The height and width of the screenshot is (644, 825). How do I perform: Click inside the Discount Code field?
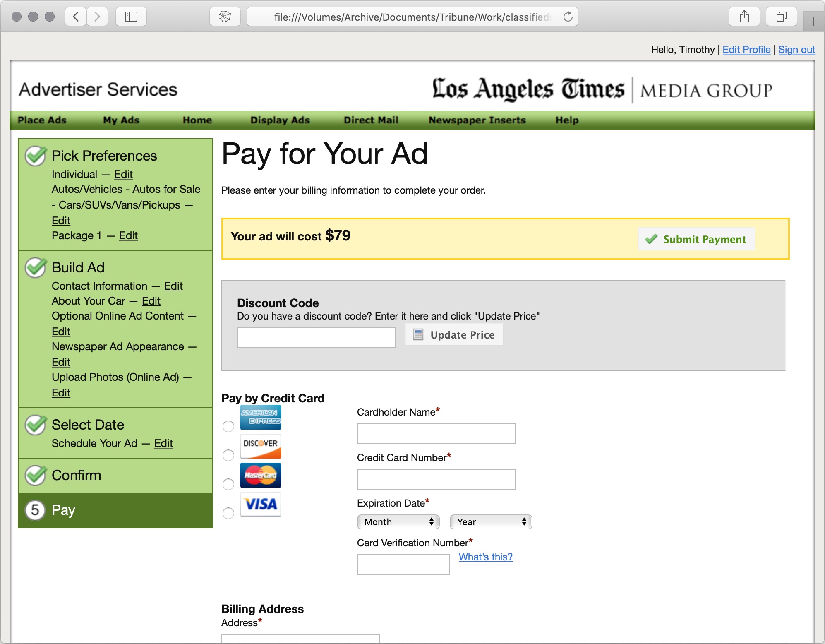pos(316,337)
